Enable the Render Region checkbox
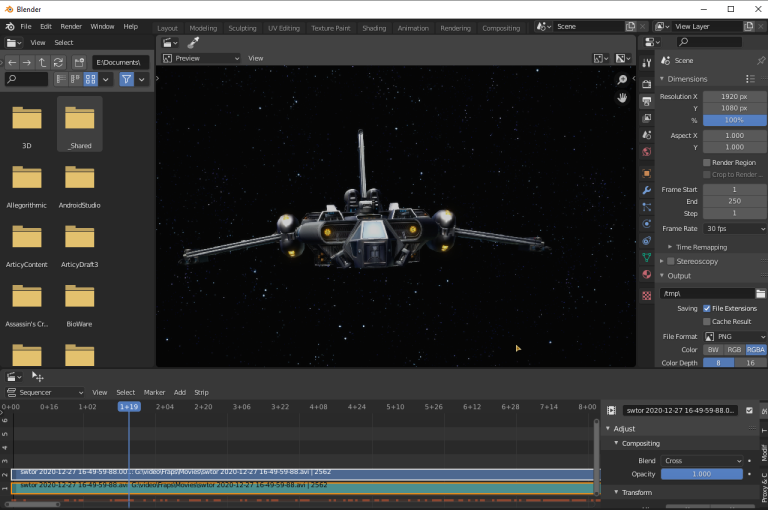The image size is (768, 510). [707, 163]
